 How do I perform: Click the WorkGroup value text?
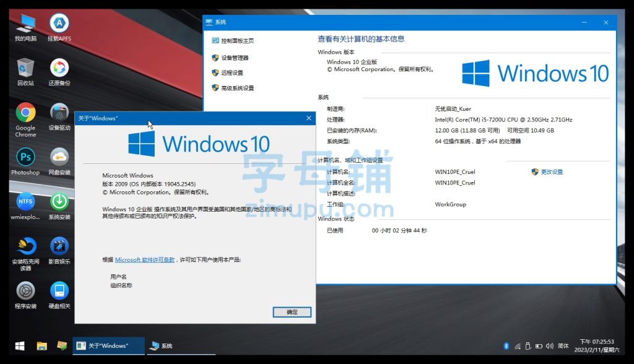click(x=451, y=204)
